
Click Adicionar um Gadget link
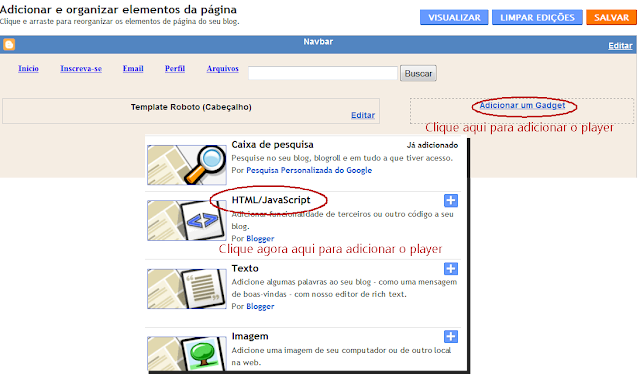point(522,105)
